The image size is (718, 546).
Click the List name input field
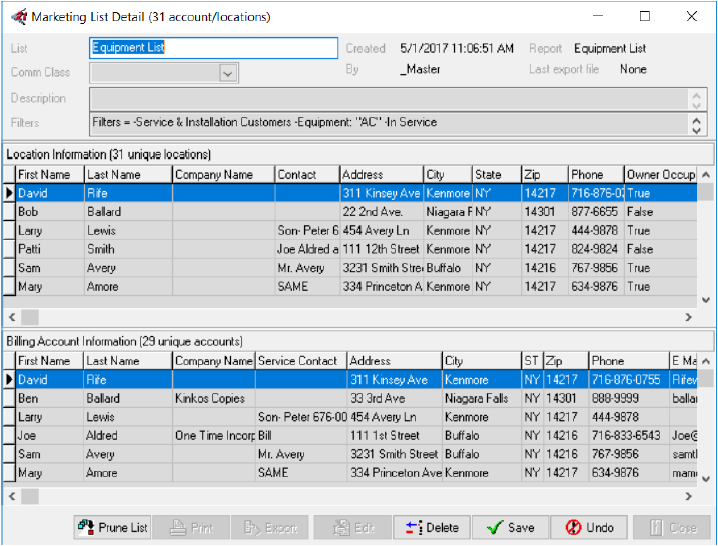[x=213, y=48]
